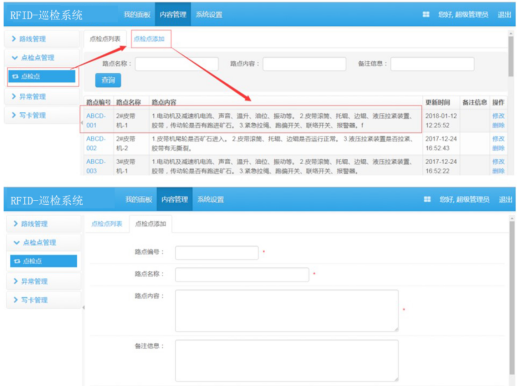The width and height of the screenshot is (520, 386).
Task: Open 系统设置 tab on the add-form page
Action: point(210,199)
